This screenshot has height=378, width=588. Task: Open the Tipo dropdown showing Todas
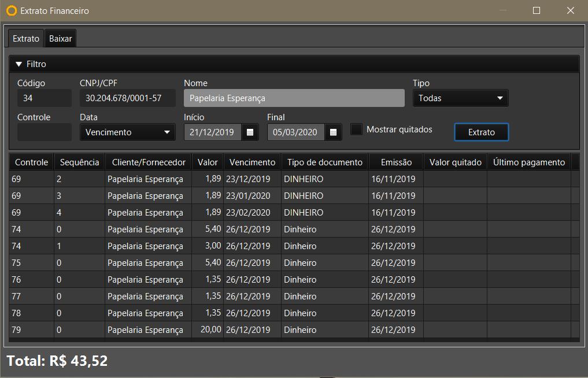tap(460, 98)
